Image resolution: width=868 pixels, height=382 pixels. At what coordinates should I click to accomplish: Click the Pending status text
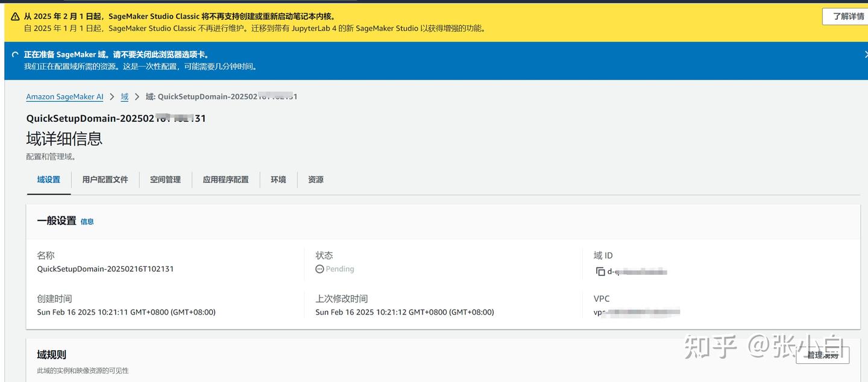click(340, 269)
